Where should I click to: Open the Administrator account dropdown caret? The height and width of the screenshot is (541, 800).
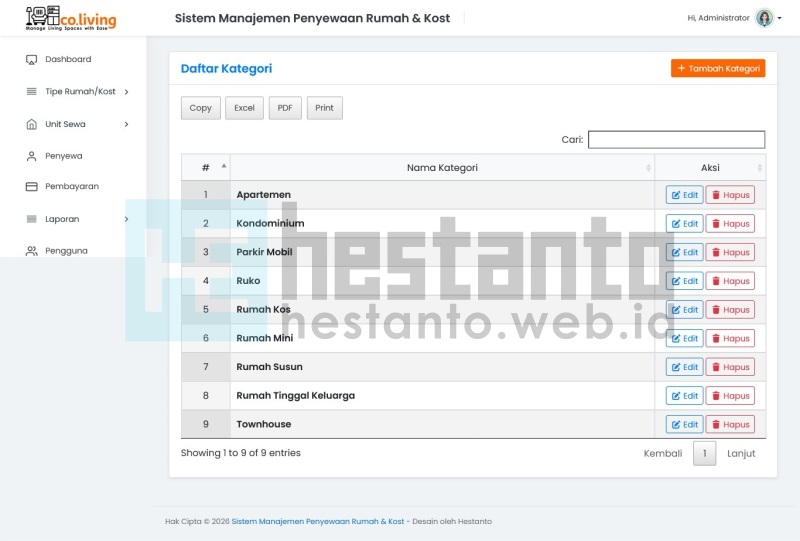pos(780,18)
